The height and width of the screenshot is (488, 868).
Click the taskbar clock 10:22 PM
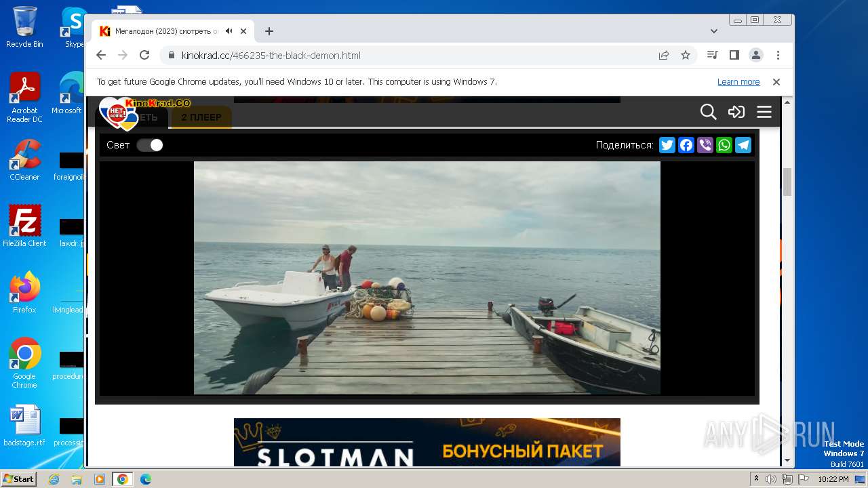(833, 479)
